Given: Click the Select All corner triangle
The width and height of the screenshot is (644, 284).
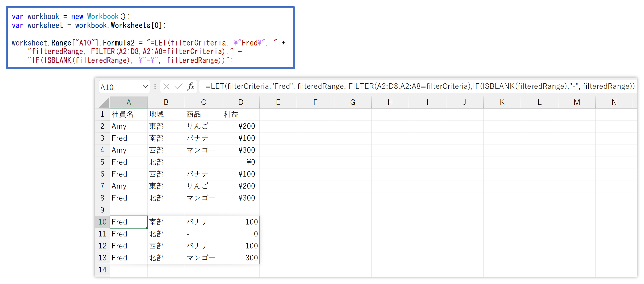Looking at the screenshot, I should (104, 103).
